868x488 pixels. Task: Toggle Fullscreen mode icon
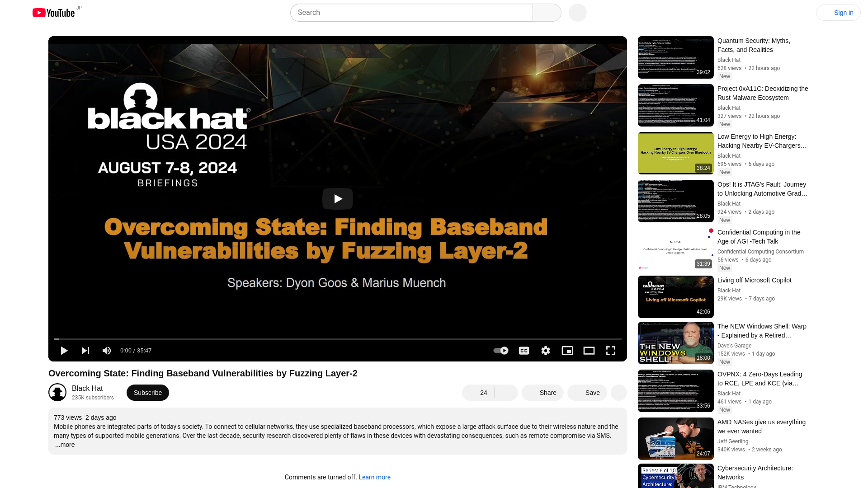pyautogui.click(x=610, y=350)
